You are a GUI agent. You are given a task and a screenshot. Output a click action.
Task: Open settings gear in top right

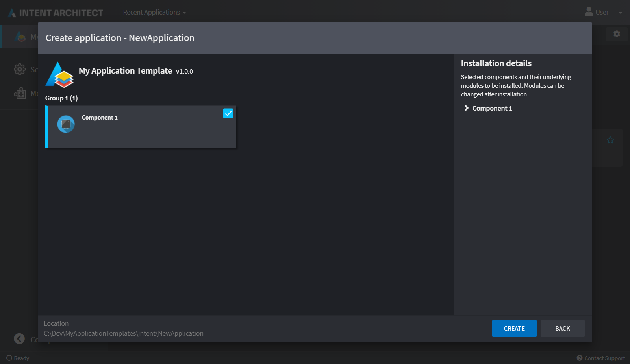[617, 34]
